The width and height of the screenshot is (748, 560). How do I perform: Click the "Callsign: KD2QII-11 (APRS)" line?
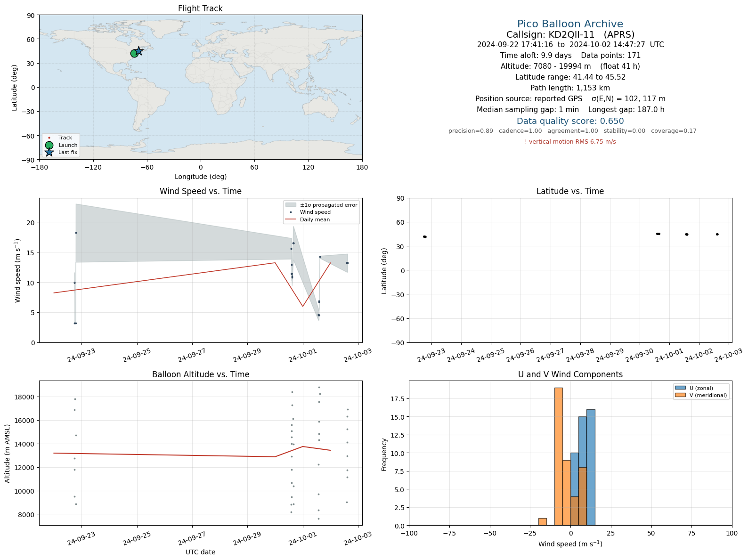click(x=570, y=35)
